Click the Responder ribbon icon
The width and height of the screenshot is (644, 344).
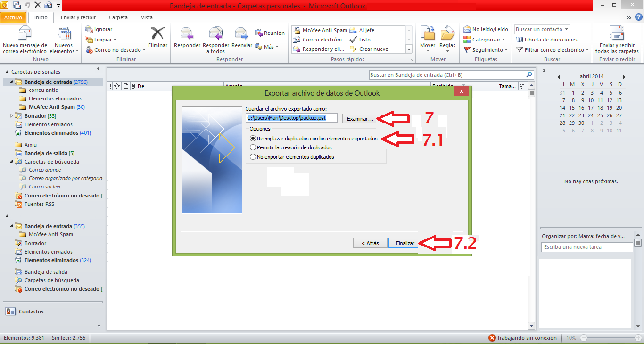[x=187, y=34]
